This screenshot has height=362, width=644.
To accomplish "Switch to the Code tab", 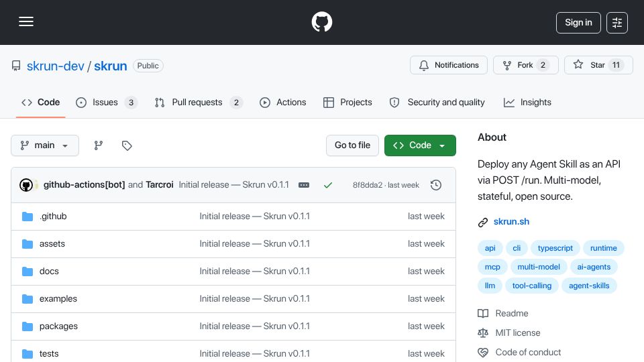I will pos(41,102).
